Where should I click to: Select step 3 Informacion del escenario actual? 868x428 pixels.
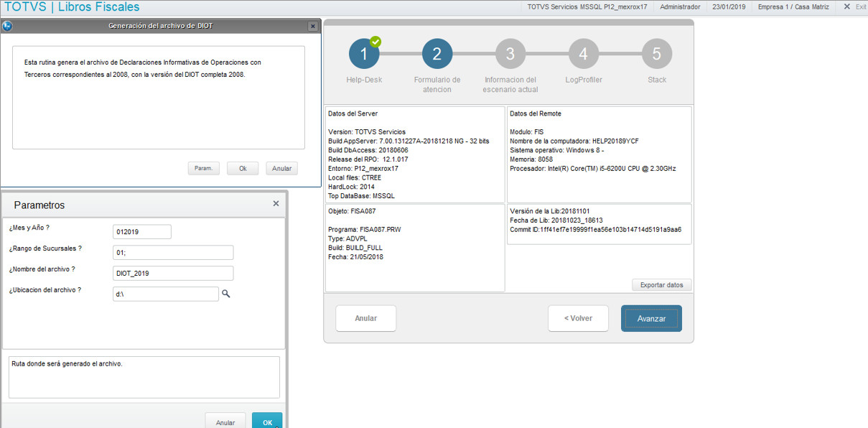[510, 54]
